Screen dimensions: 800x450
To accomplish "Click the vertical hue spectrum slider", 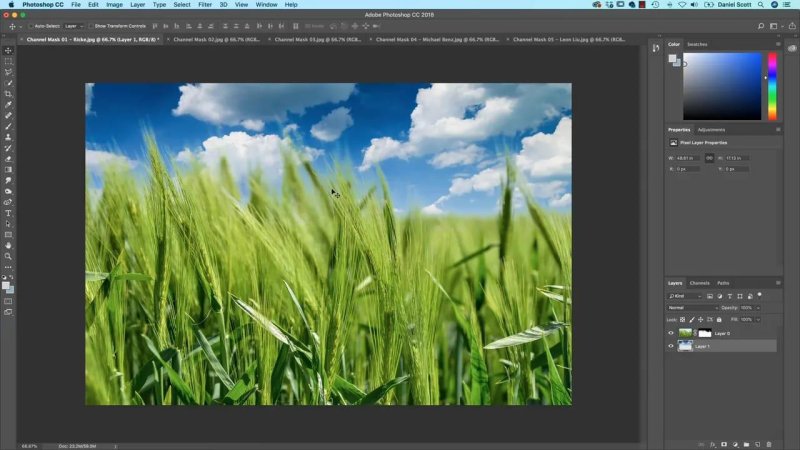I will (772, 86).
